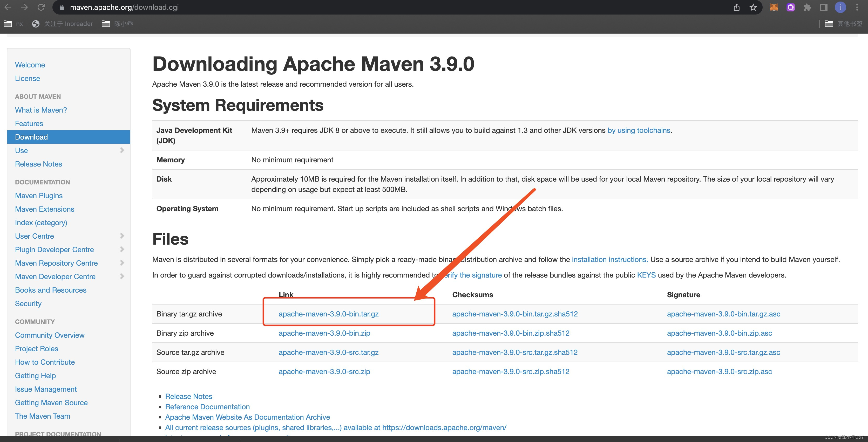
Task: Open Maven Plugins documentation
Action: pyautogui.click(x=39, y=196)
